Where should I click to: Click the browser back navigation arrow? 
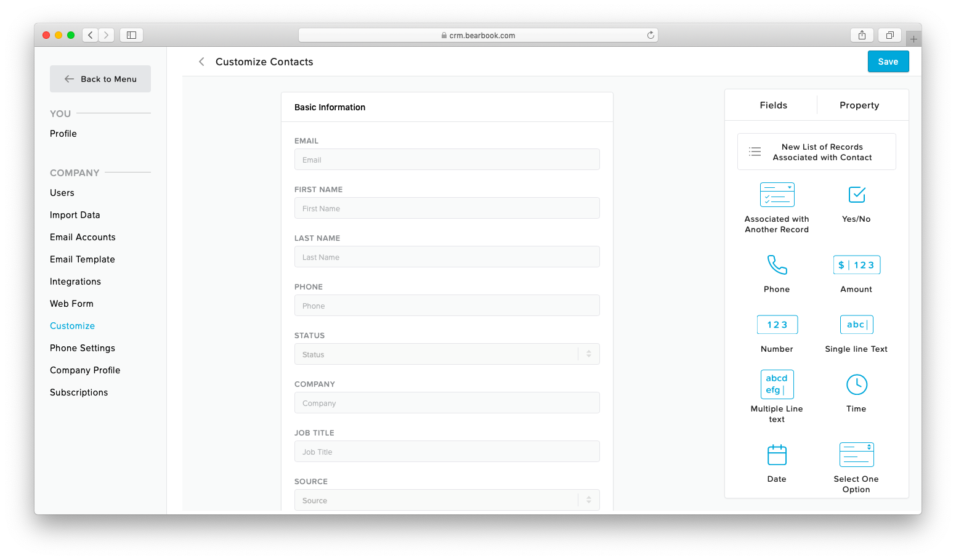(91, 35)
